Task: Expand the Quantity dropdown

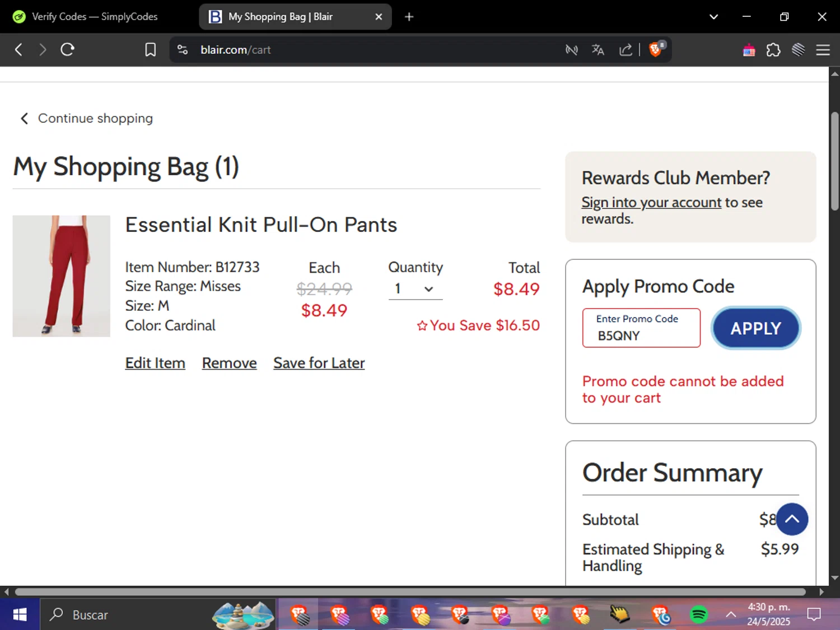Action: point(415,289)
